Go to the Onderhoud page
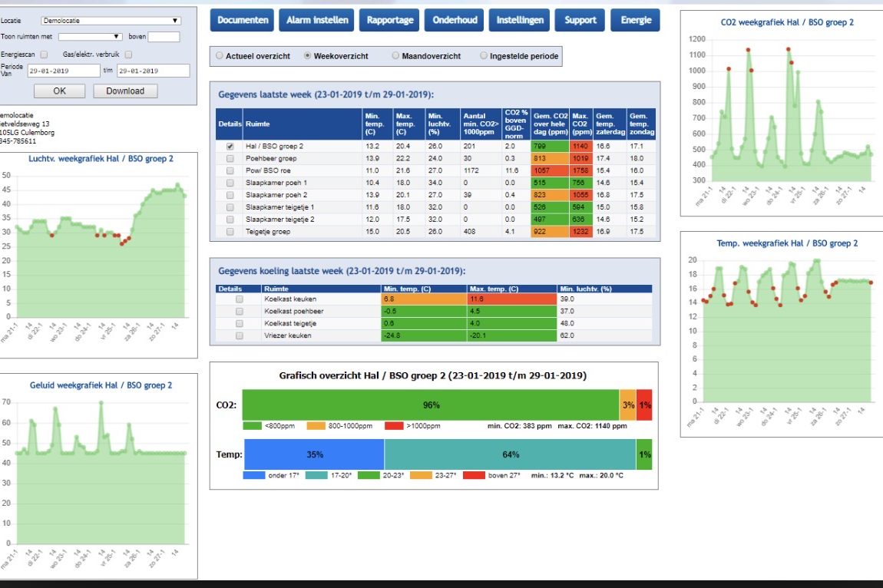The image size is (883, 588). point(453,21)
